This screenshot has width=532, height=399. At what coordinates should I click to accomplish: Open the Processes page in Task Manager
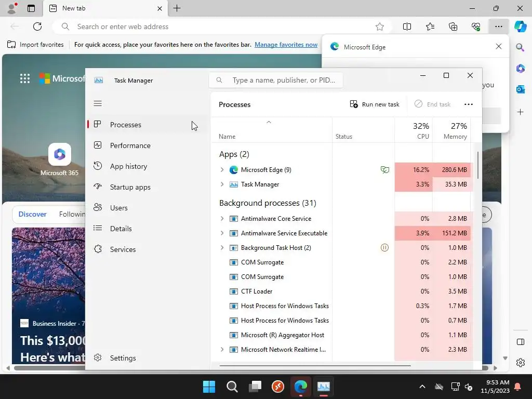(148, 125)
